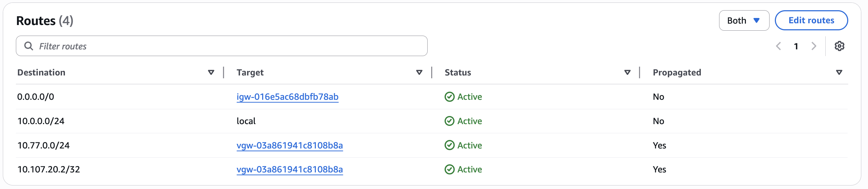Sort by the Status column arrow
The image size is (868, 189).
point(627,73)
